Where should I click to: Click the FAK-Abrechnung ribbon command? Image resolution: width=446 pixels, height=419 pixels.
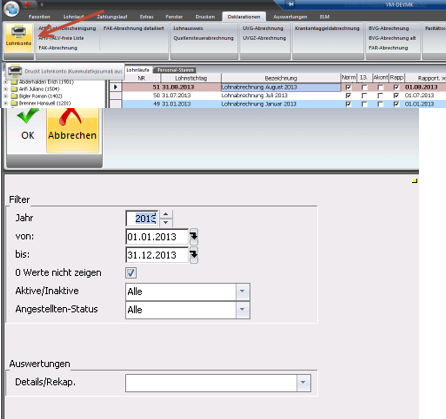tap(58, 48)
